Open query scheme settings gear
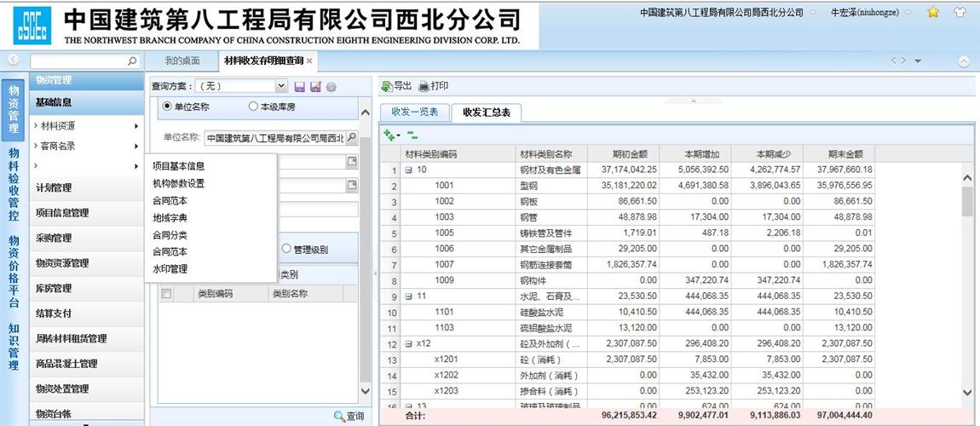980x426 pixels. click(x=331, y=87)
